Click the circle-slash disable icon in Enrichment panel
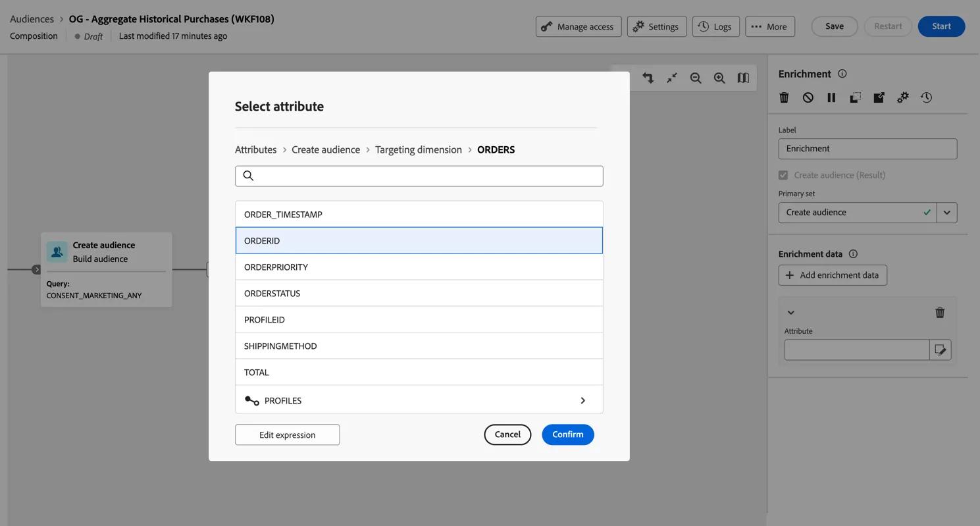 [808, 97]
